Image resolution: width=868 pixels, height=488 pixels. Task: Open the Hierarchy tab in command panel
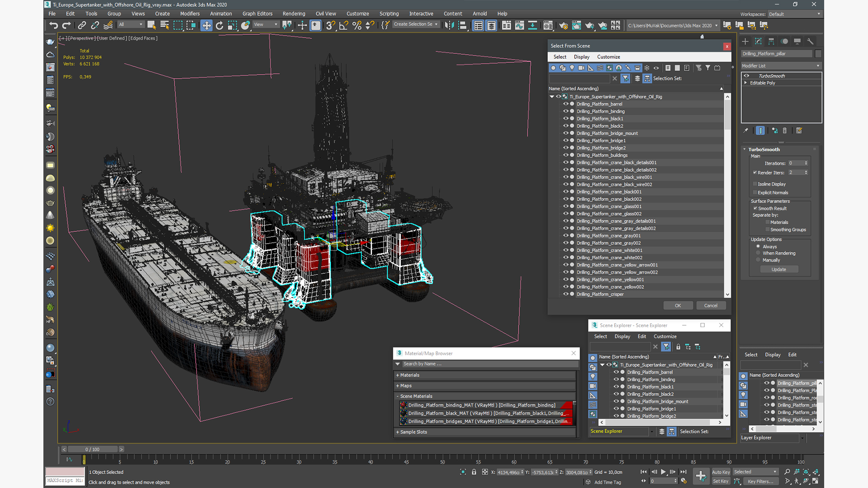click(771, 41)
